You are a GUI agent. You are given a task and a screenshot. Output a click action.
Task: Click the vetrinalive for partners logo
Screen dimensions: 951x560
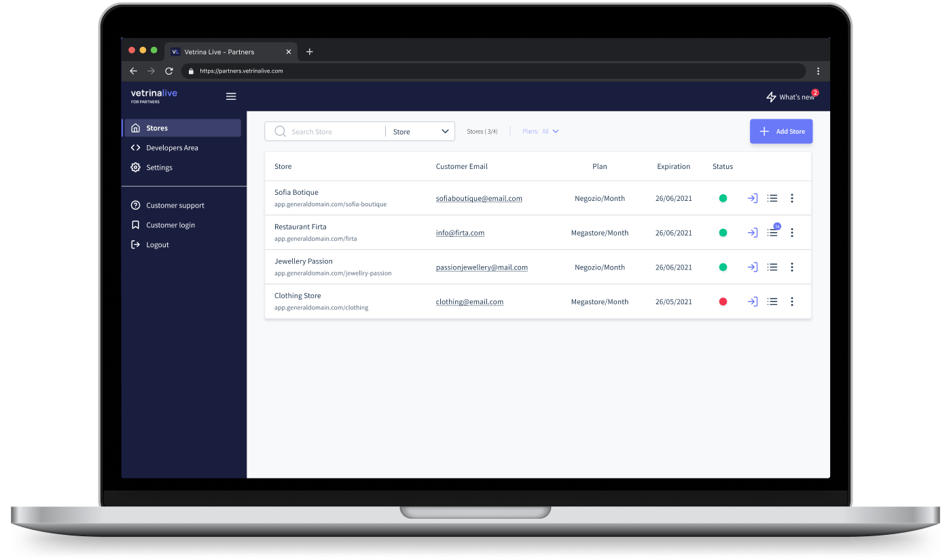(x=154, y=96)
